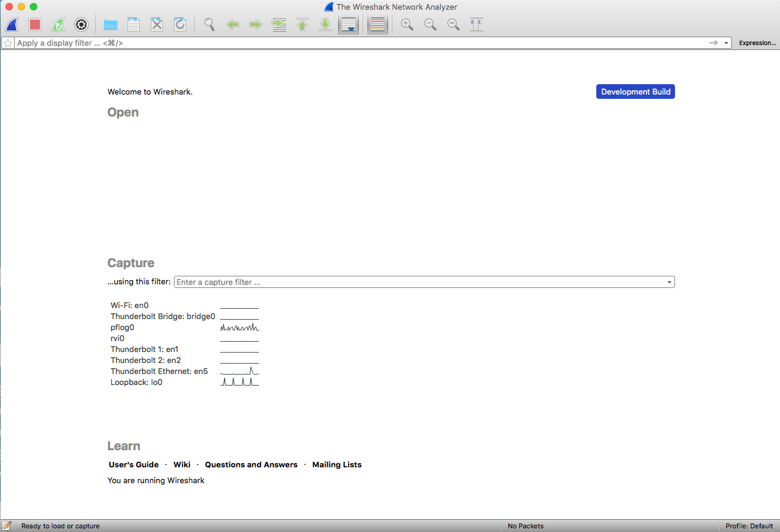The image size is (780, 532).
Task: Reset text to normal size icon
Action: (x=453, y=24)
